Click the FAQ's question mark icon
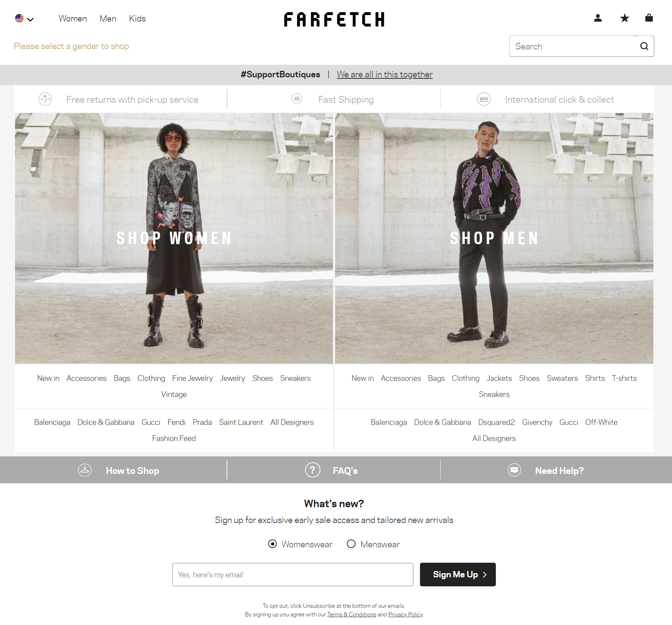The width and height of the screenshot is (672, 625). (x=313, y=470)
